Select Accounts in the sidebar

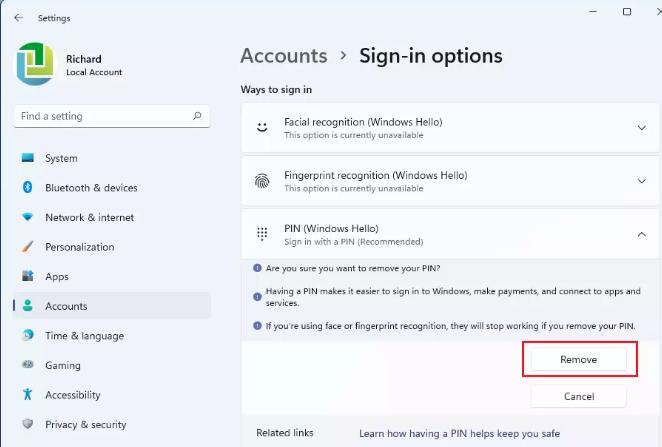click(66, 306)
